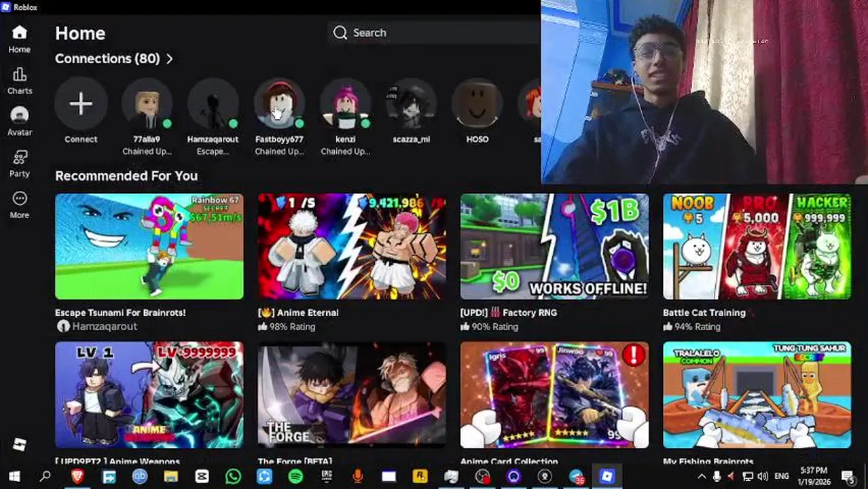
Task: Open HOSO's connection avatar
Action: 477,104
